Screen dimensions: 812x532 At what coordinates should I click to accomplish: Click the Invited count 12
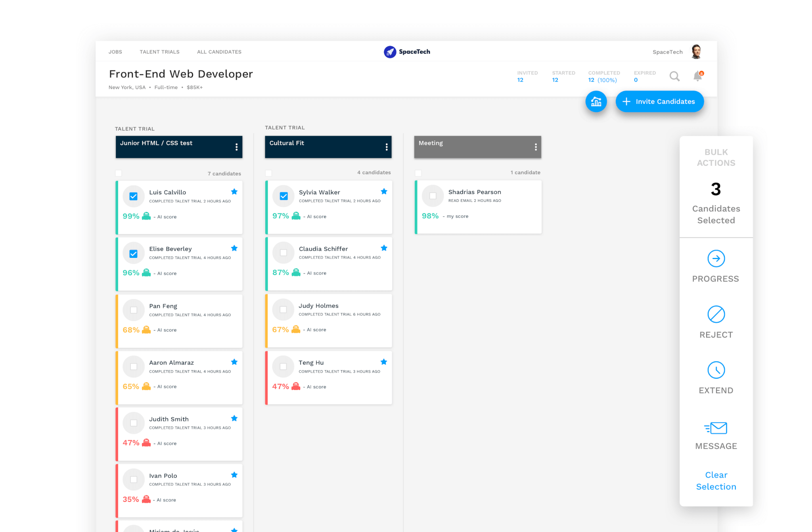click(x=520, y=80)
